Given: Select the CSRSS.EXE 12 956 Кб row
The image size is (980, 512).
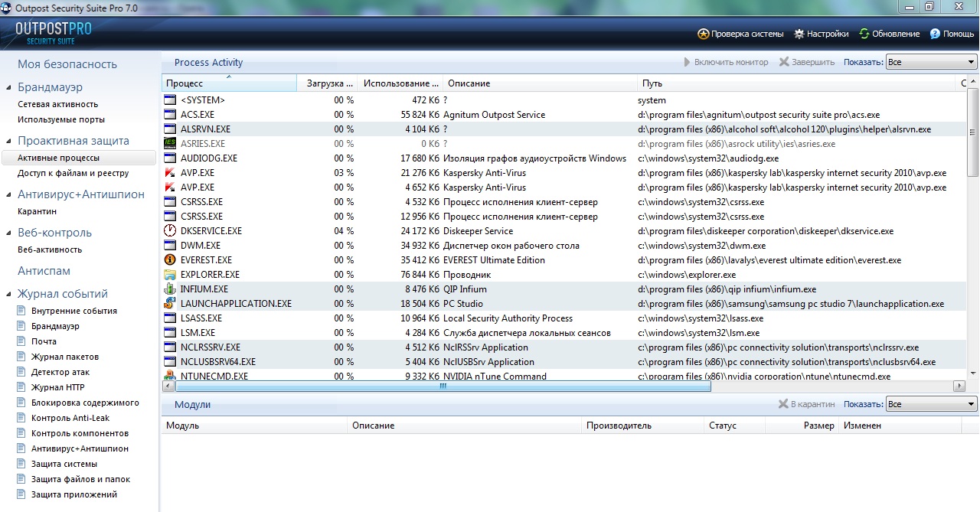Looking at the screenshot, I should [564, 217].
